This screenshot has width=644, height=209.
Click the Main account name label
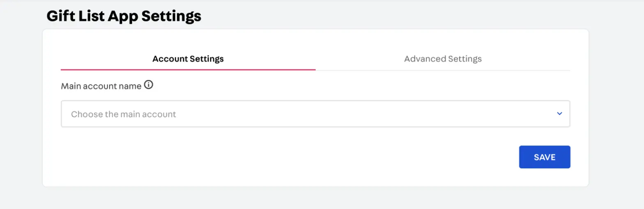click(101, 86)
